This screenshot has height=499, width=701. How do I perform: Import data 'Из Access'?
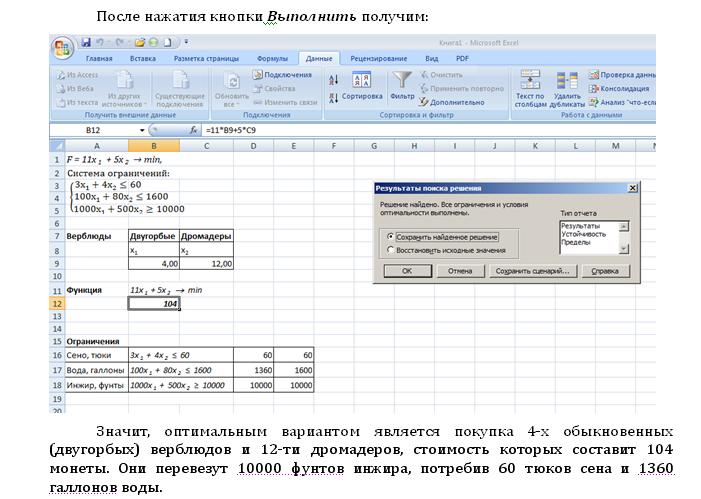point(77,75)
